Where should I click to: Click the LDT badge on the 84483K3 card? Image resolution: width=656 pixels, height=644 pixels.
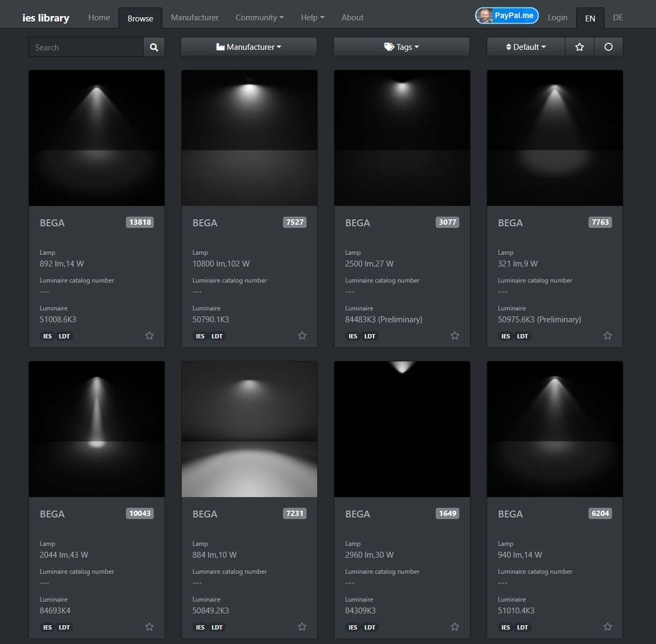tap(370, 336)
